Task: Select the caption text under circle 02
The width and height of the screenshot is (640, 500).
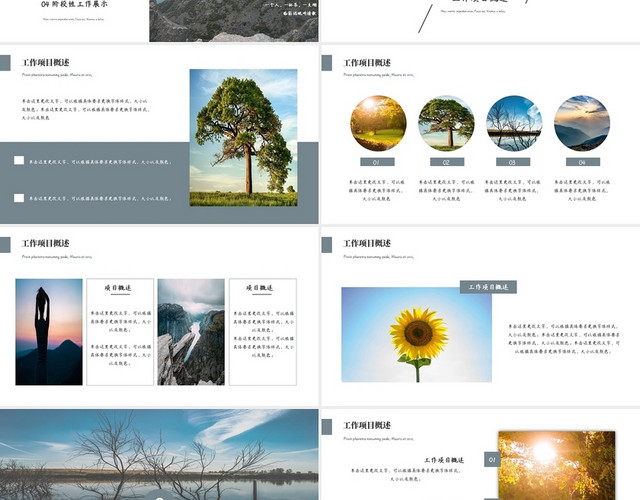Action: [446, 190]
